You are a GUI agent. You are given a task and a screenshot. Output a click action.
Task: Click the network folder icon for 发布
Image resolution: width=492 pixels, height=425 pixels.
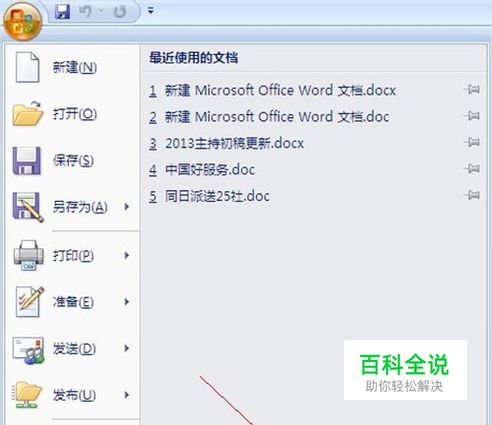tap(27, 395)
